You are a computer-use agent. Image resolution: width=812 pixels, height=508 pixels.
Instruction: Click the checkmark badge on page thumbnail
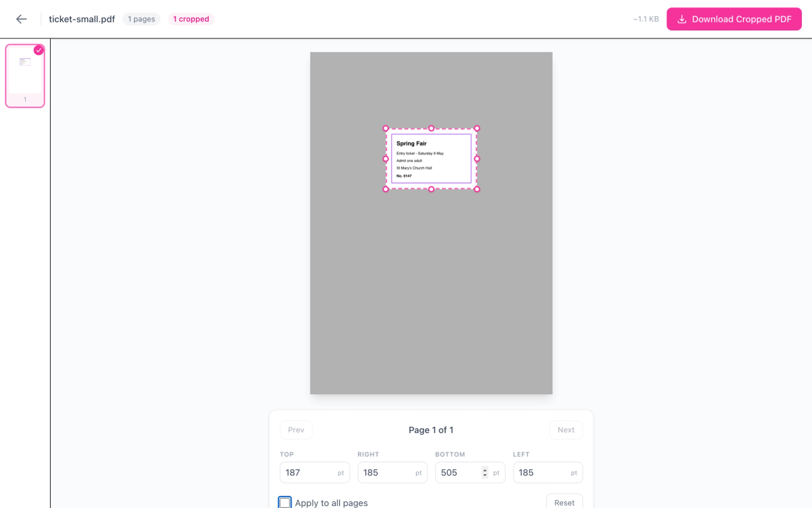point(39,50)
